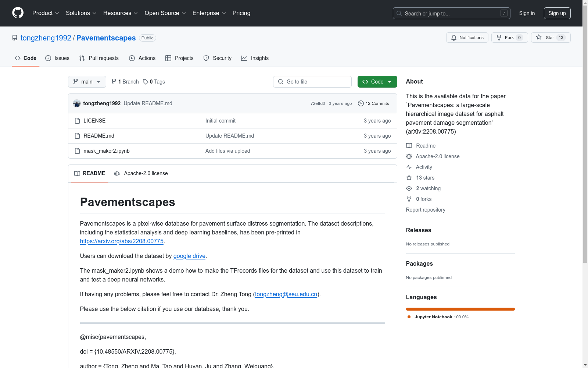Screen dimensions: 588x368
Task: Open the Pull requests tab
Action: click(x=99, y=58)
